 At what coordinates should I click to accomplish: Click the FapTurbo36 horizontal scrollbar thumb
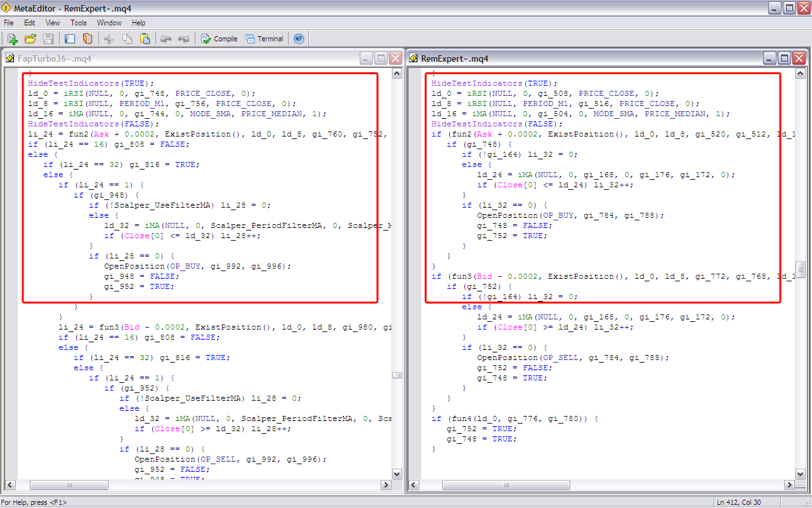tap(69, 485)
